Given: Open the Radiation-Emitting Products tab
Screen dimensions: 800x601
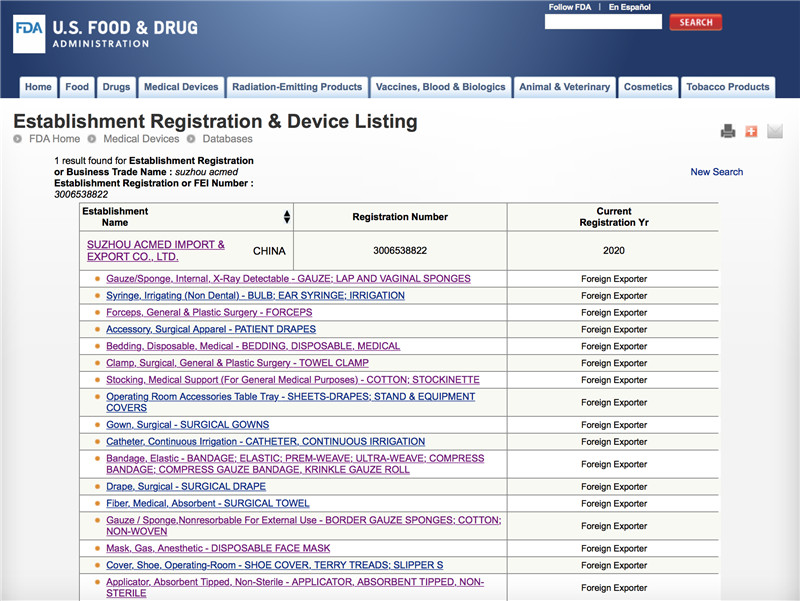Looking at the screenshot, I should [297, 87].
